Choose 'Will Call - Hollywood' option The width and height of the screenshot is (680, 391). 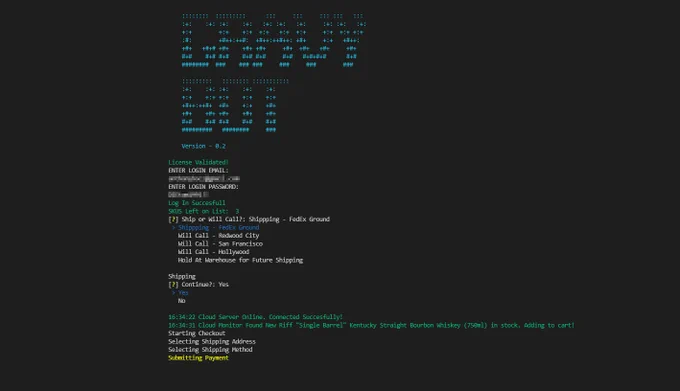(213, 252)
